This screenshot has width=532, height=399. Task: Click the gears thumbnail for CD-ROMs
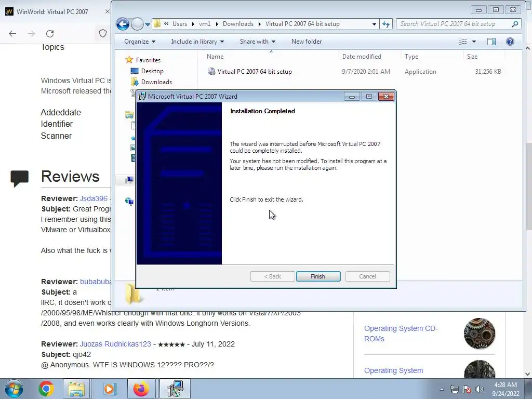[480, 334]
